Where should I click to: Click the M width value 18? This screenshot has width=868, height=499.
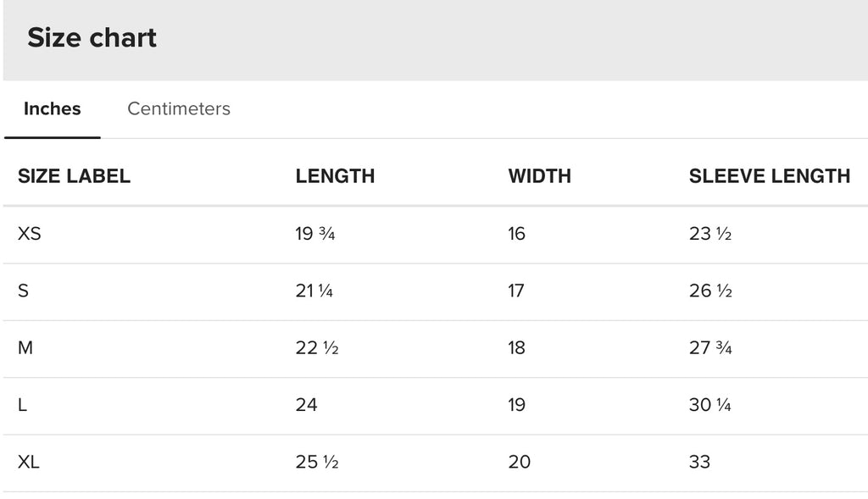coord(516,347)
